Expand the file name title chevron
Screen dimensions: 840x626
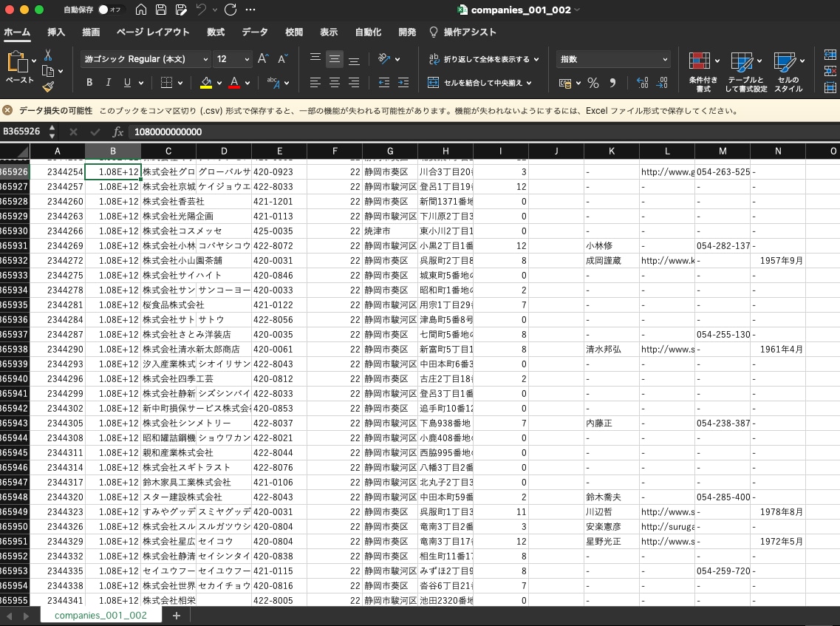[x=577, y=10]
